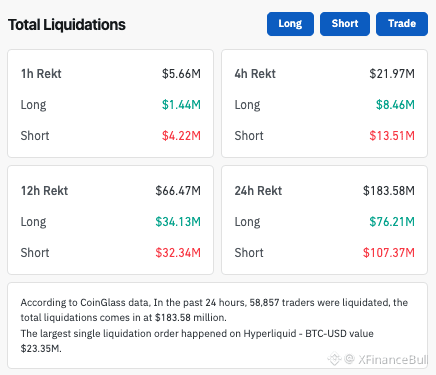Click the Total Liquidations heading
Screen dimensions: 436x375
[x=67, y=25]
